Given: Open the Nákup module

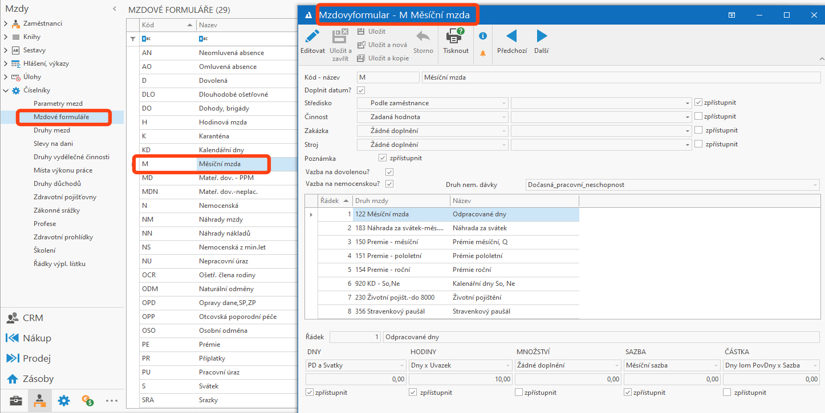Looking at the screenshot, I should pyautogui.click(x=29, y=338).
